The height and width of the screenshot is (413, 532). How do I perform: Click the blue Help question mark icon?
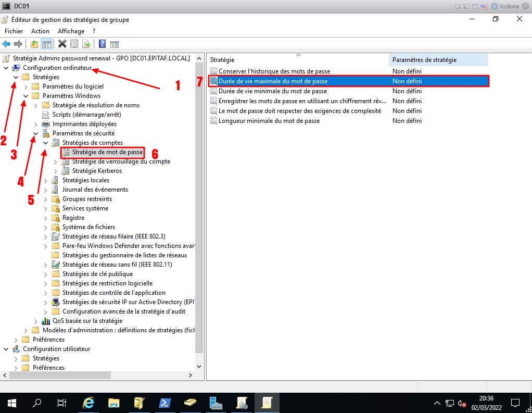(x=103, y=44)
